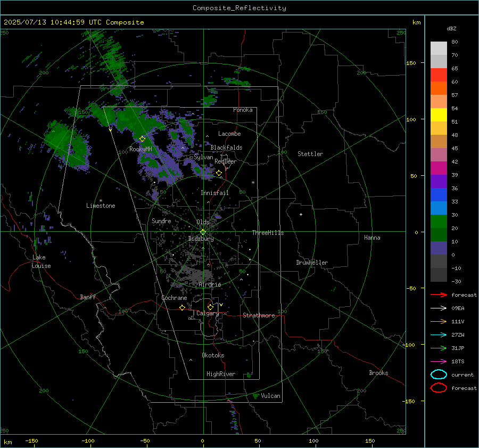Click the Calgary city label
Image resolution: width=479 pixels, height=448 pixels.
tap(208, 313)
